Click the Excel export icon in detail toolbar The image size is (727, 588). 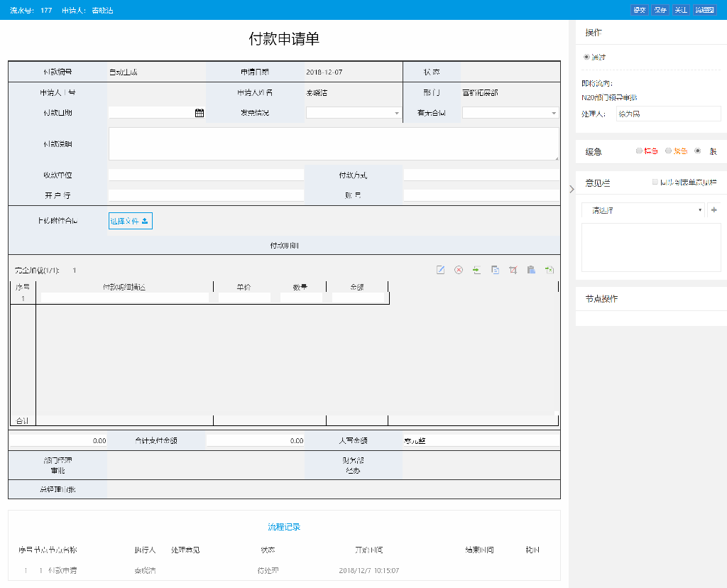[x=550, y=270]
